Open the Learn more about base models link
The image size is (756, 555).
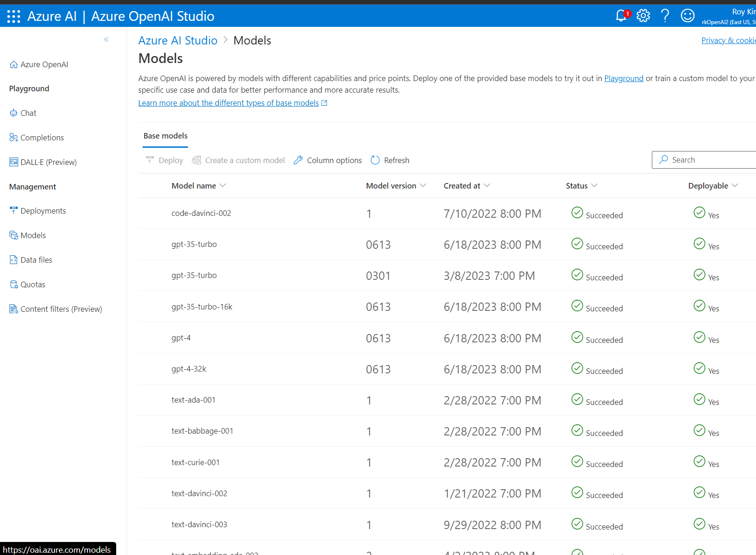228,103
